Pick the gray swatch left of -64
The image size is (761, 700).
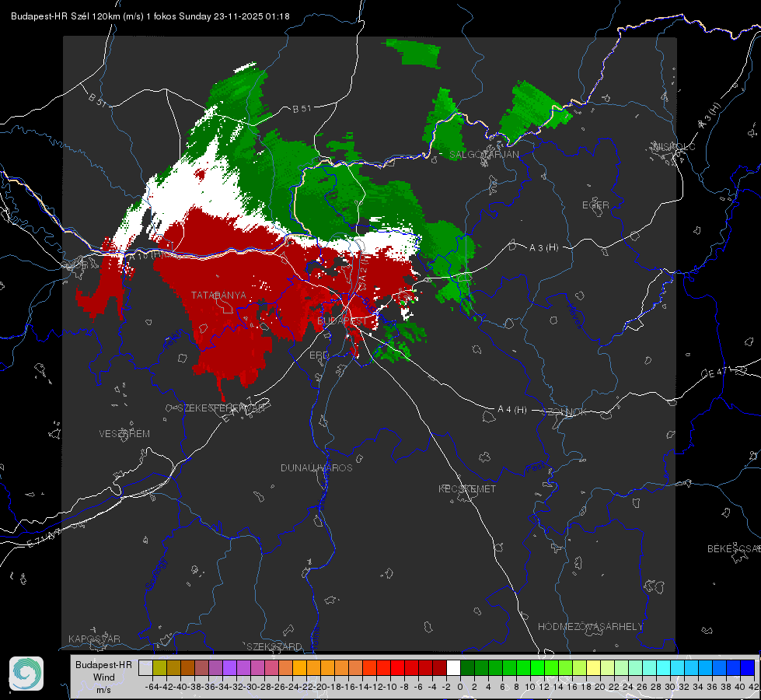[x=145, y=667]
